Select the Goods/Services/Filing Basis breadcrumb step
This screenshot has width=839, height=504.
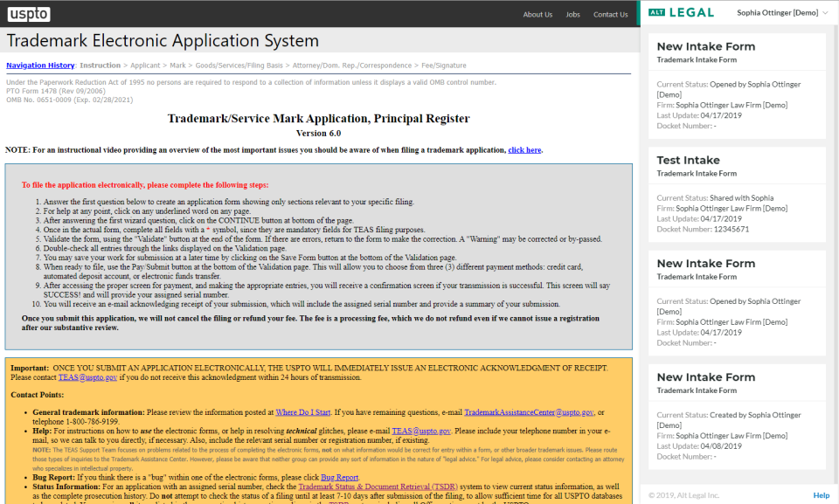pos(239,66)
